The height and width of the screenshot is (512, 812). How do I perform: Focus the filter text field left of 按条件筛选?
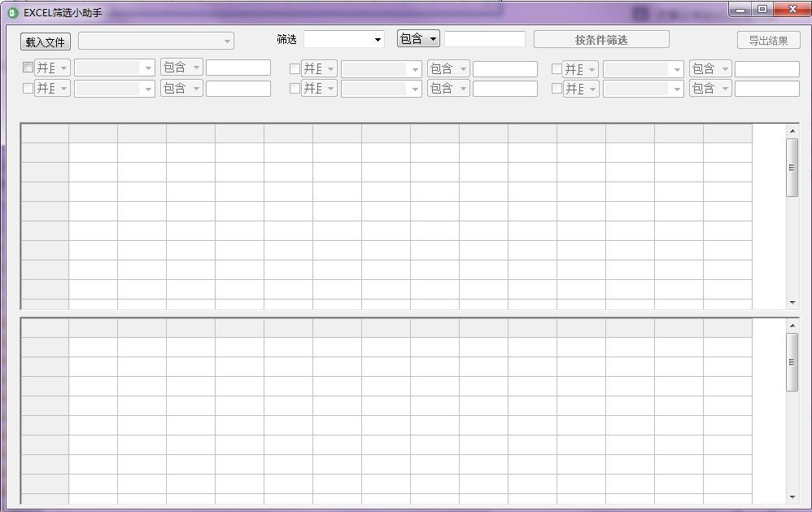click(x=485, y=39)
